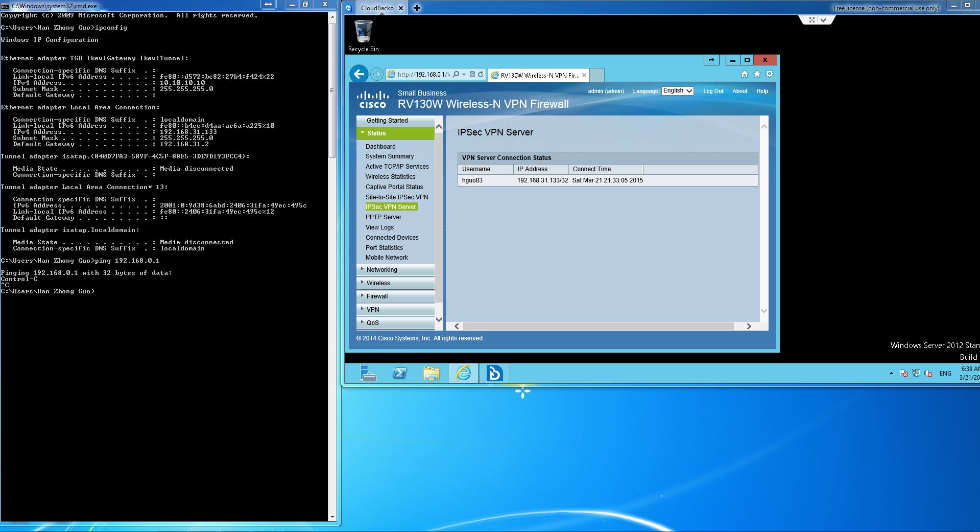Open the IE tools gear menu
980x532 pixels.
(x=770, y=74)
